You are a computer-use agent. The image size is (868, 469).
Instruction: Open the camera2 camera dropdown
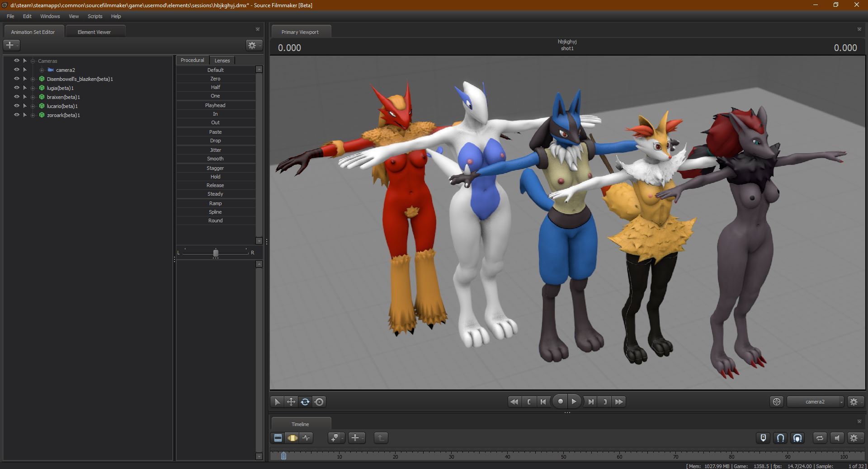[x=816, y=402]
